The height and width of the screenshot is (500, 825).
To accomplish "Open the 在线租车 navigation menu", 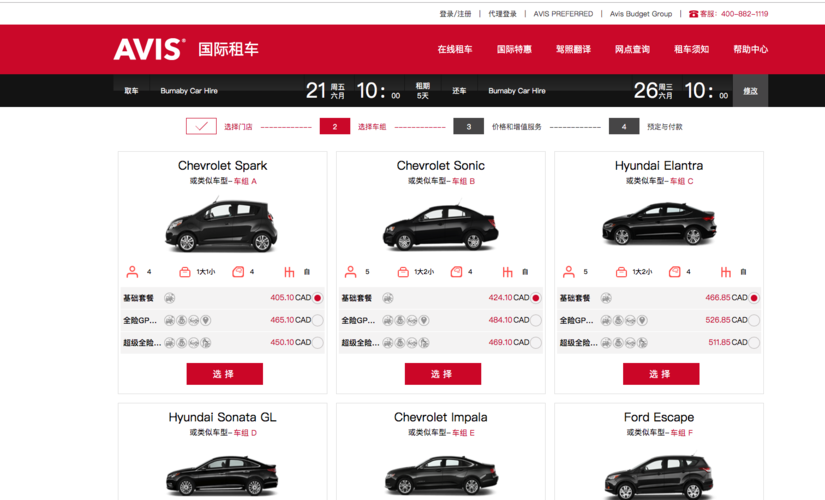I will click(455, 49).
